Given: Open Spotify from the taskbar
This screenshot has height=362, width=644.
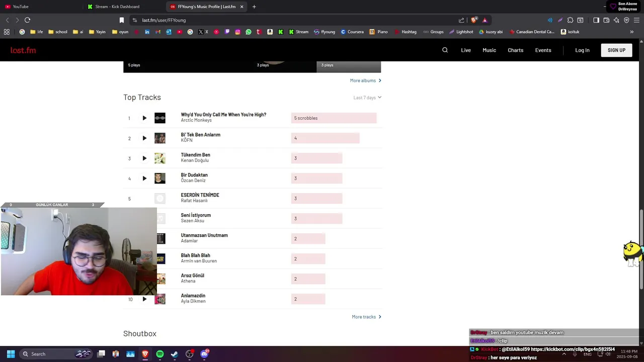Looking at the screenshot, I should tap(160, 354).
